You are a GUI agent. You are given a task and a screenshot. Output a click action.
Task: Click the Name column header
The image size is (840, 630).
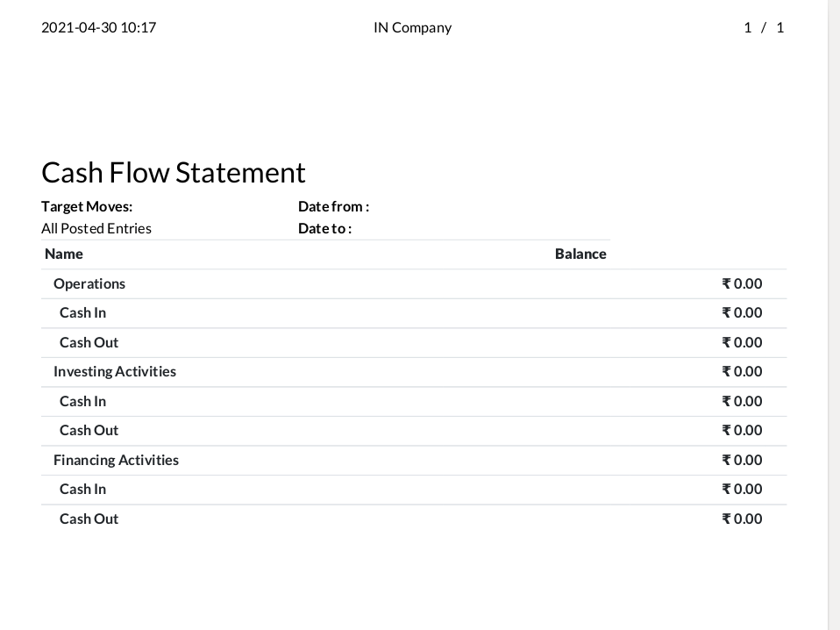[x=64, y=254]
